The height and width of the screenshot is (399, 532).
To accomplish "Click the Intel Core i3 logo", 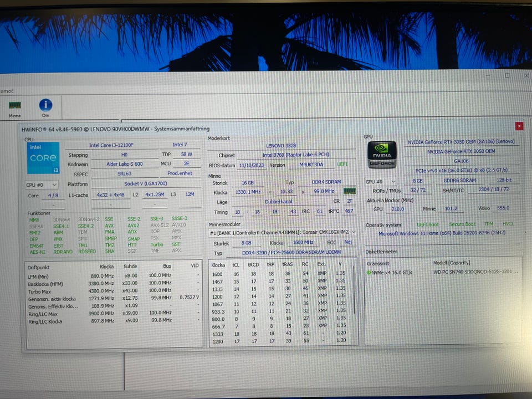I will (x=43, y=157).
